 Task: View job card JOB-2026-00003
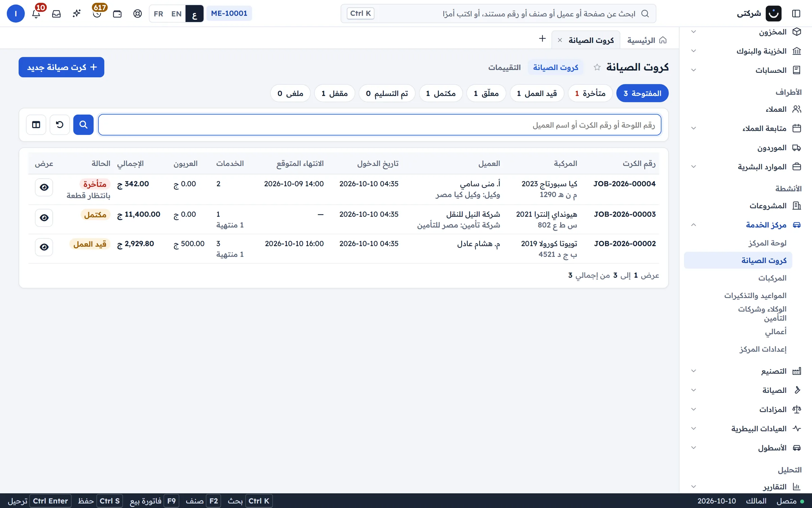point(44,218)
